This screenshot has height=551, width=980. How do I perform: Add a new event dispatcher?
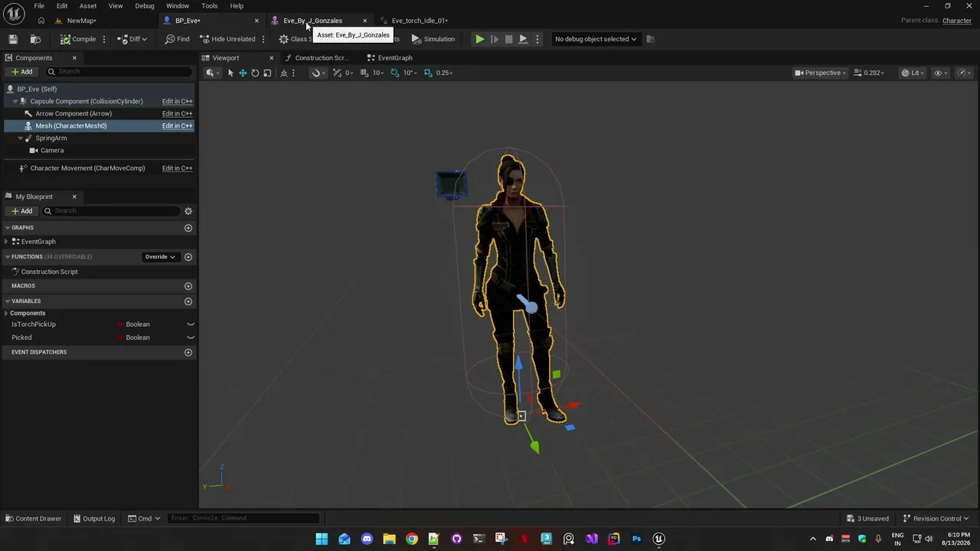coord(188,353)
